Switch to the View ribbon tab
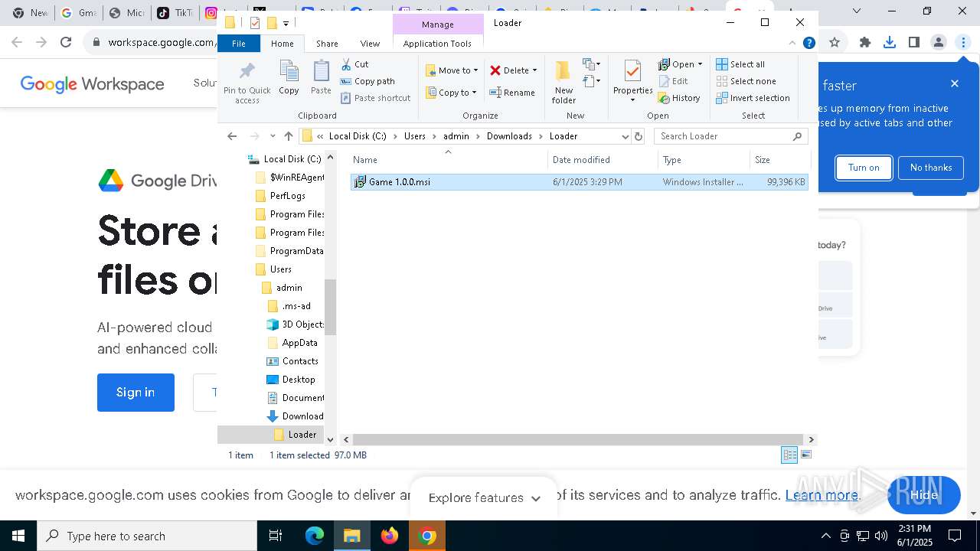The height and width of the screenshot is (551, 980). coord(370,44)
